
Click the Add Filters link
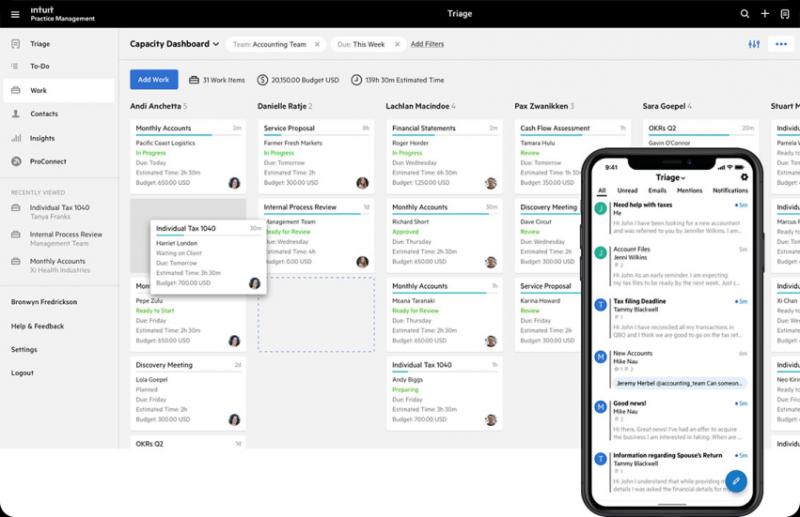pyautogui.click(x=427, y=44)
